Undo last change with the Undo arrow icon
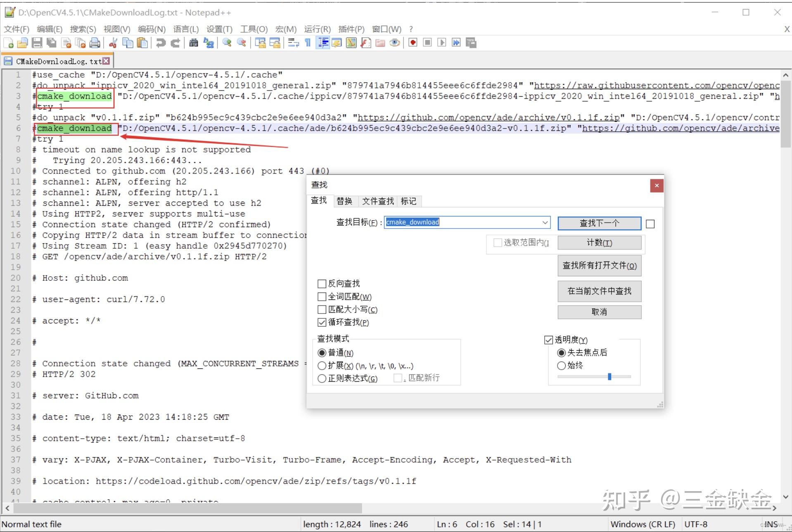This screenshot has width=792, height=532. point(160,43)
